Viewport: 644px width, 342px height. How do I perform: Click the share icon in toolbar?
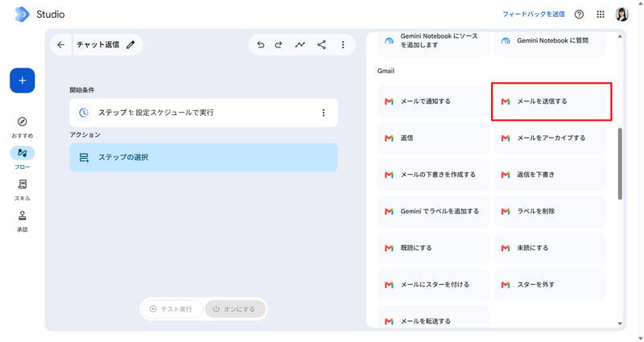click(x=321, y=45)
